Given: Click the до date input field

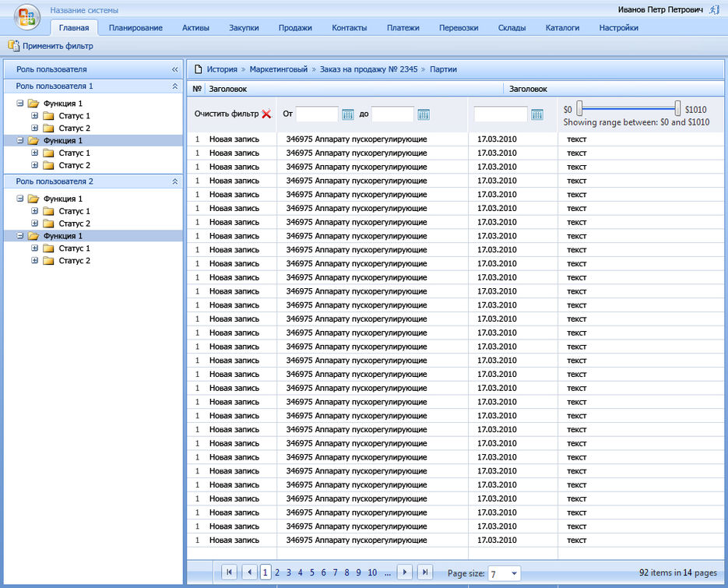Looking at the screenshot, I should tap(392, 114).
